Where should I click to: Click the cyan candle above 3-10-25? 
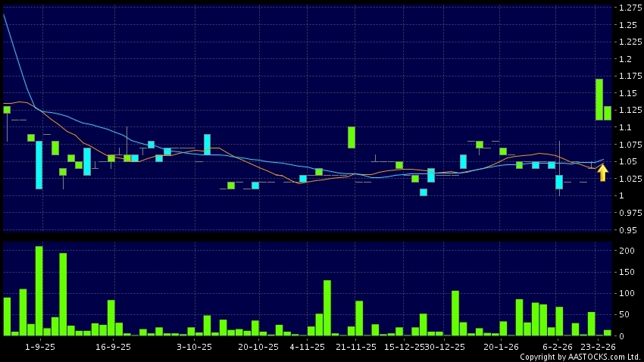pos(207,144)
